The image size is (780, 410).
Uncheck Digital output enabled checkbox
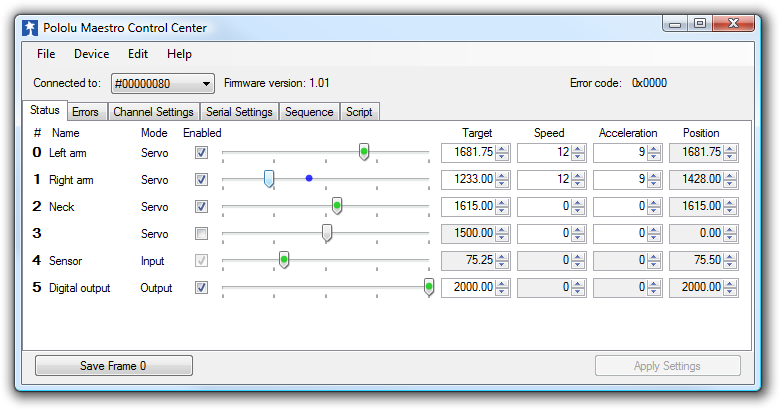(x=201, y=288)
